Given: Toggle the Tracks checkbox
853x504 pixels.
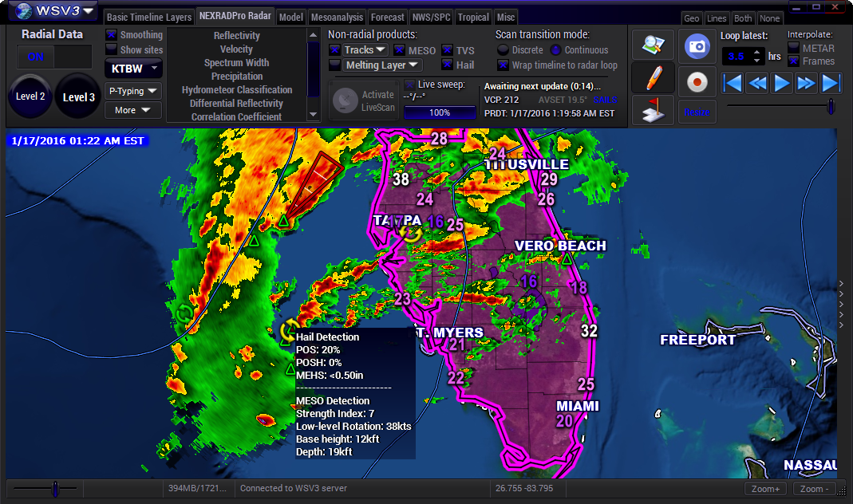Looking at the screenshot, I should [334, 50].
